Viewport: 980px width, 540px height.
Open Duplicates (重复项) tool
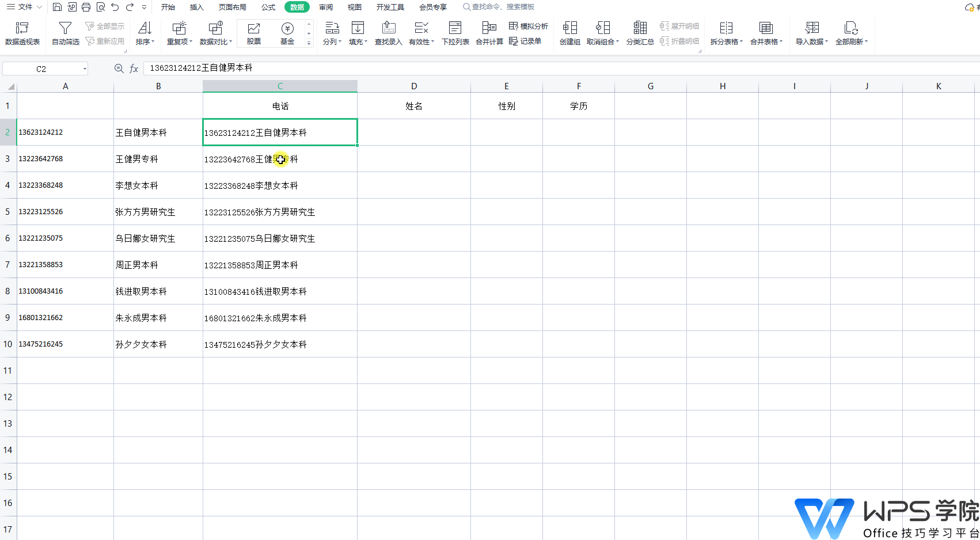(179, 33)
